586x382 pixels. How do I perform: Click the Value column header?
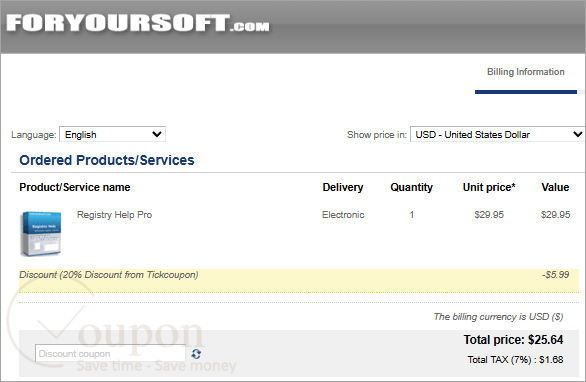point(555,187)
